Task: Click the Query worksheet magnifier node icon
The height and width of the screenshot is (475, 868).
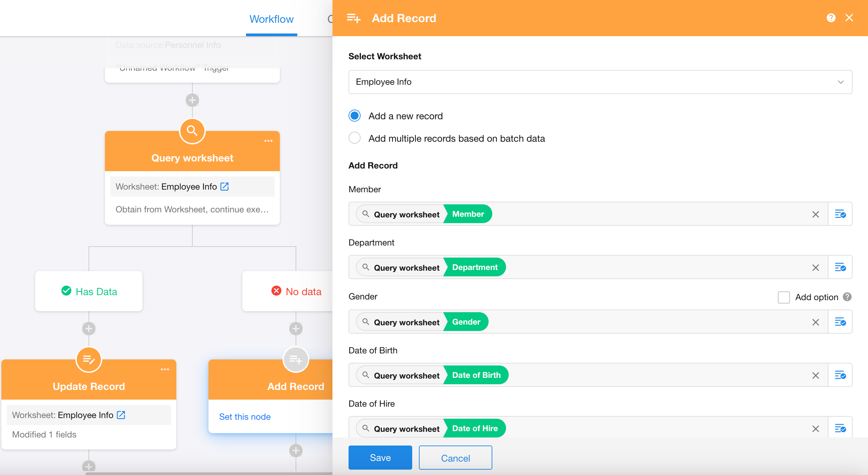Action: click(192, 131)
